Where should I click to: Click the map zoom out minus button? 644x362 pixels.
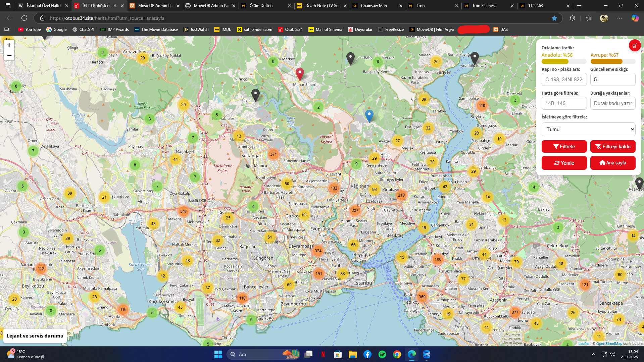pos(9,55)
